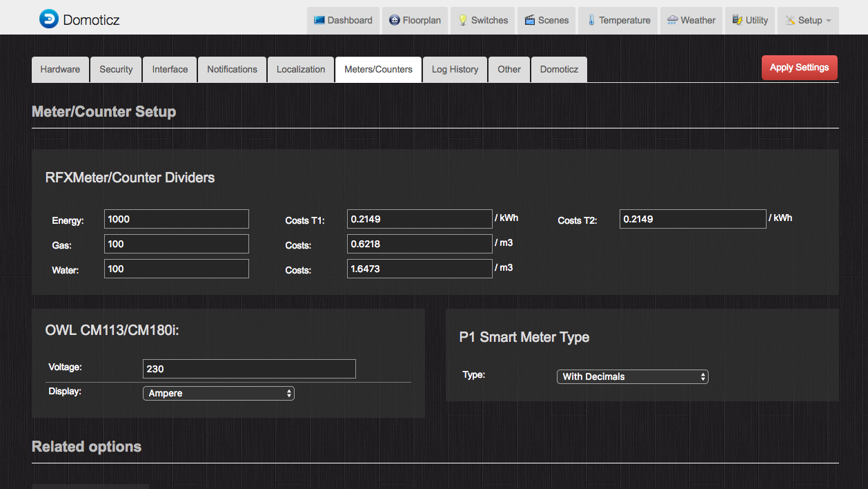868x489 pixels.
Task: Click the Costs T1 input field
Action: point(420,219)
